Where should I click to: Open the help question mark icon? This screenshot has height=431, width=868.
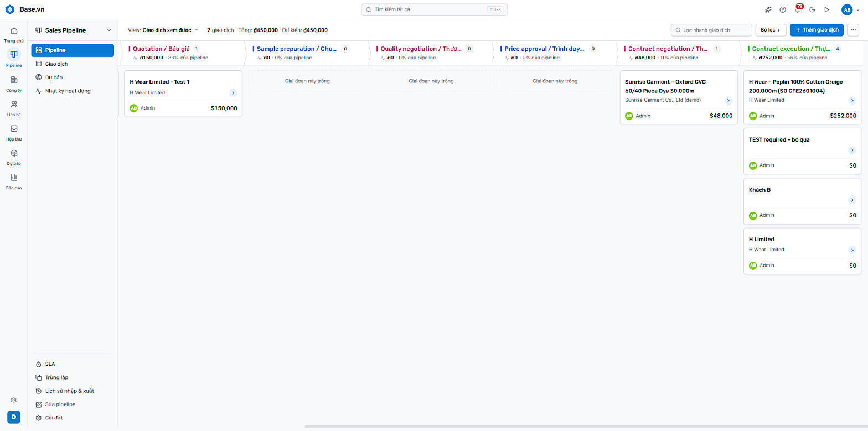click(783, 9)
